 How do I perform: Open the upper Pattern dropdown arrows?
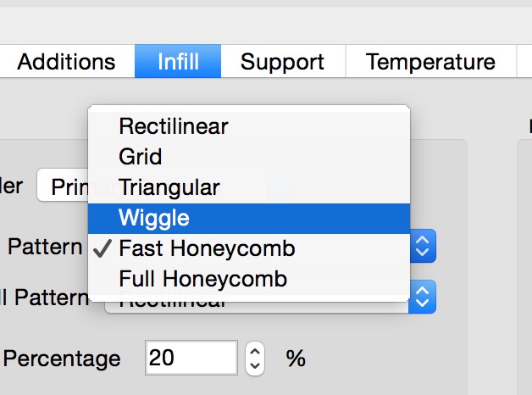click(424, 248)
